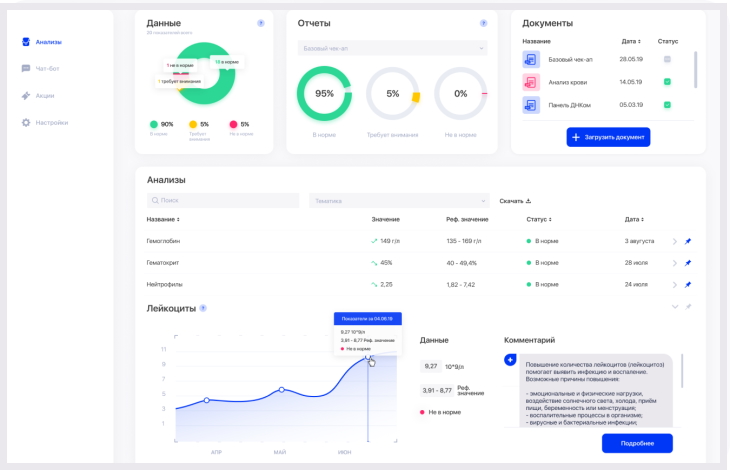Collapse the Лейкоциты section chevron
730x470 pixels.
point(675,307)
